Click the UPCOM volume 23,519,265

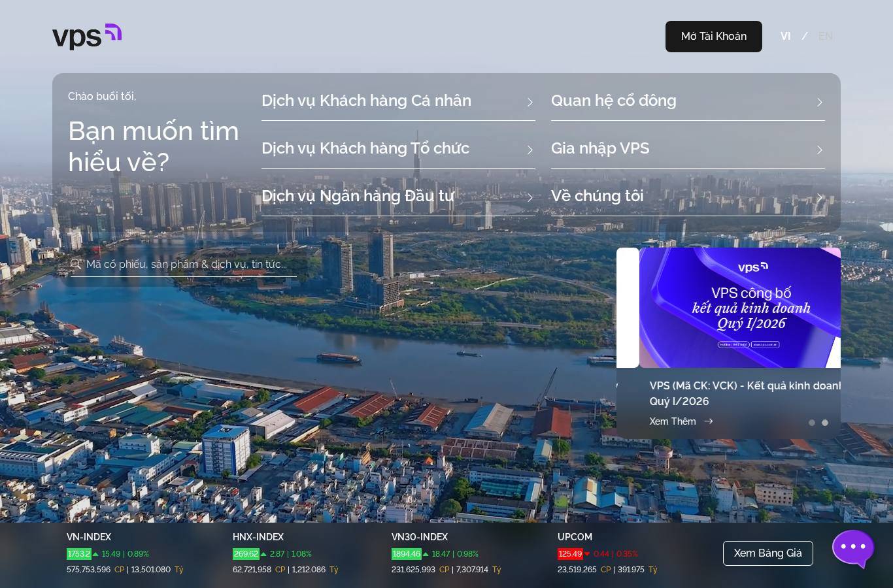[577, 570]
